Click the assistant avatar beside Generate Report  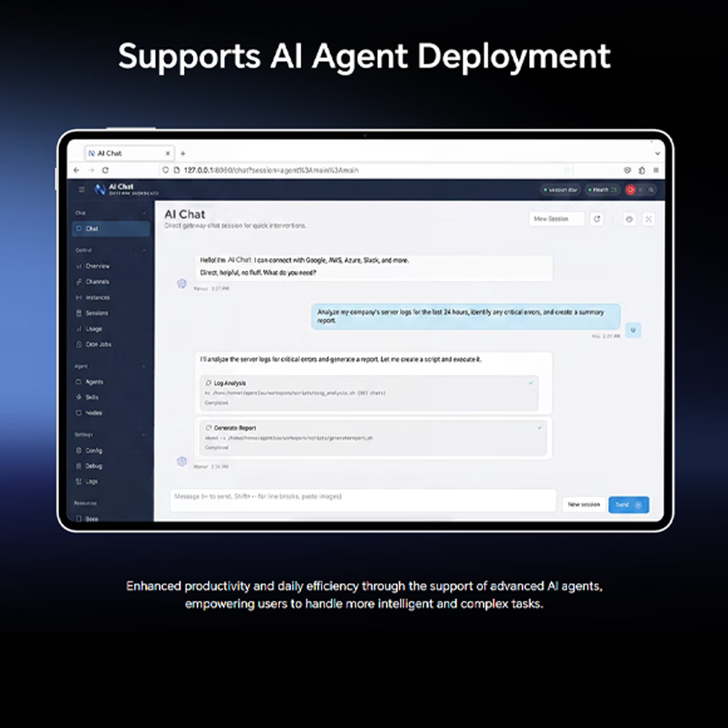point(181,461)
